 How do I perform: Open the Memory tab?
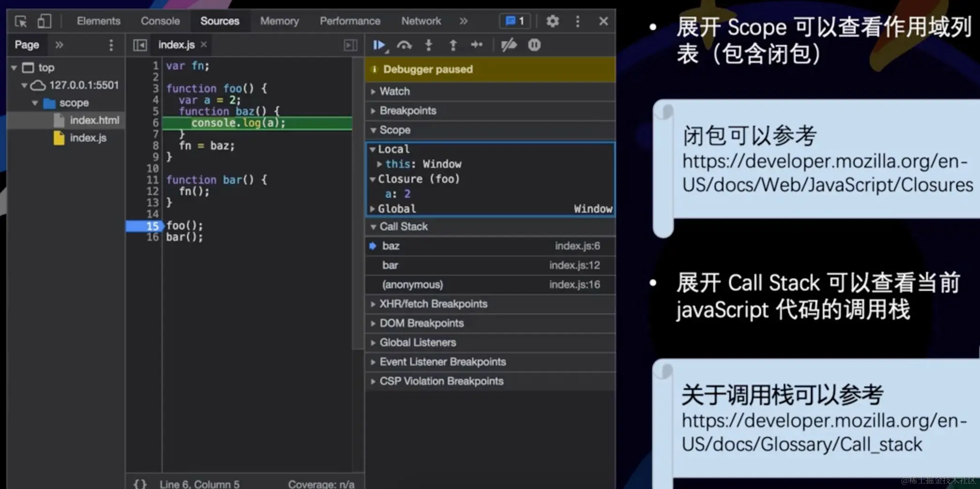pyautogui.click(x=279, y=21)
